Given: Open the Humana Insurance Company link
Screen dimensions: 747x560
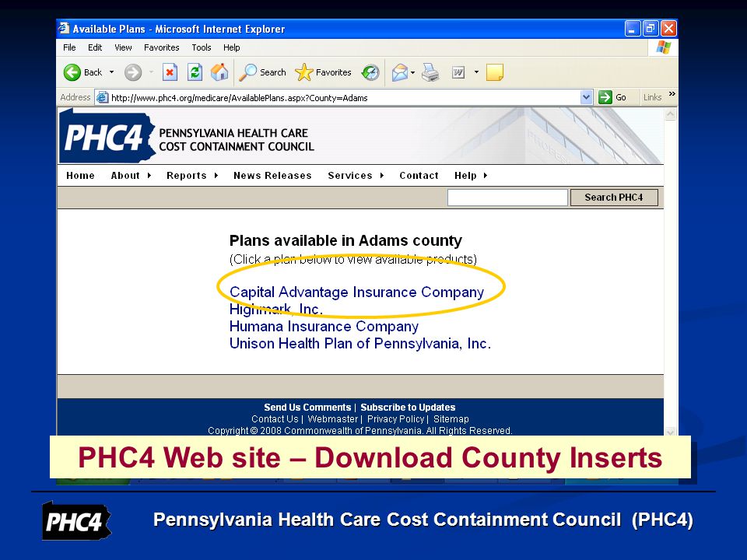Looking at the screenshot, I should 324,326.
